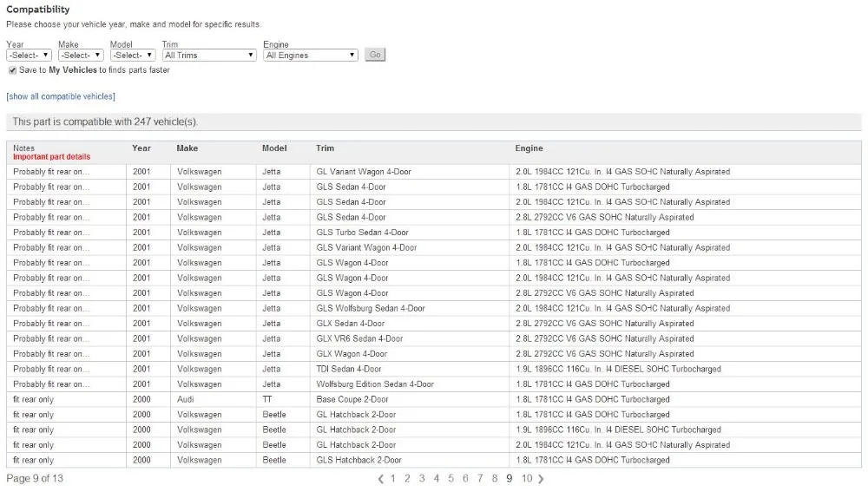Go to page 4
Viewport: 868px width, 492px height.
click(x=437, y=478)
